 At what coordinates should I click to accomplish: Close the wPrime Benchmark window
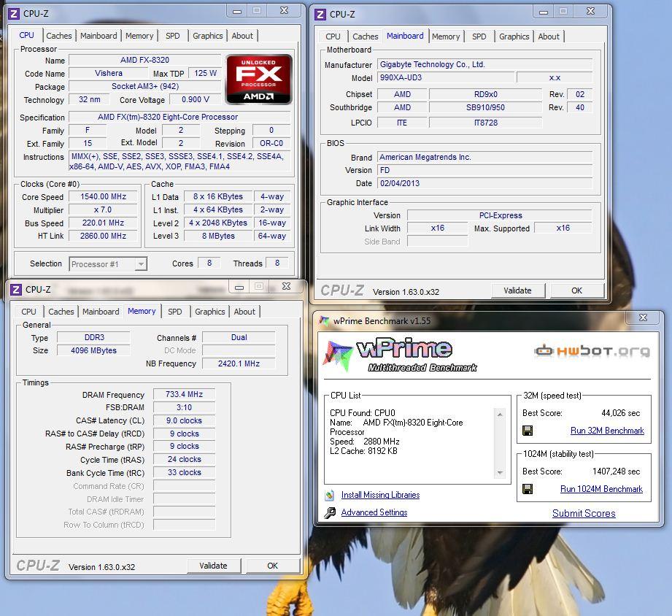pyautogui.click(x=644, y=317)
